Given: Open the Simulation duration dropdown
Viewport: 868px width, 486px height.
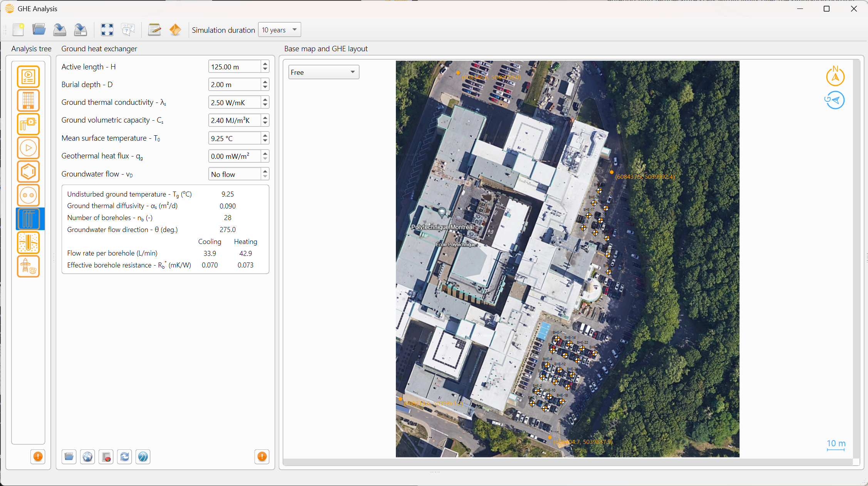Looking at the screenshot, I should click(x=280, y=30).
